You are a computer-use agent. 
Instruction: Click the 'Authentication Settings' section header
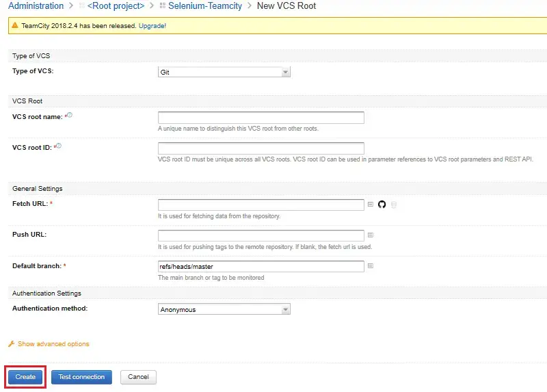pos(46,293)
